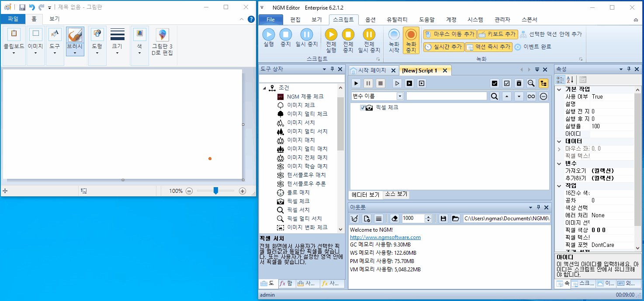Click the pause icon in script editor toolbar
This screenshot has width=644, height=301.
(x=368, y=83)
